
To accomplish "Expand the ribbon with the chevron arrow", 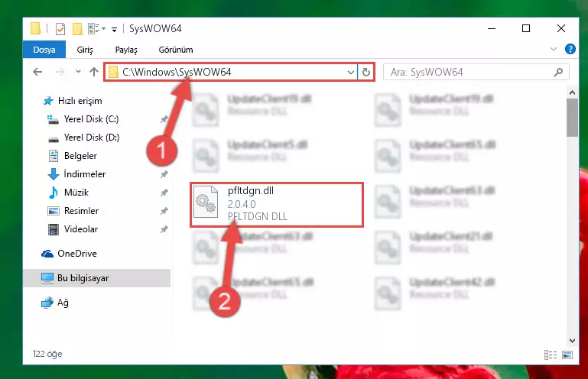I will [553, 49].
